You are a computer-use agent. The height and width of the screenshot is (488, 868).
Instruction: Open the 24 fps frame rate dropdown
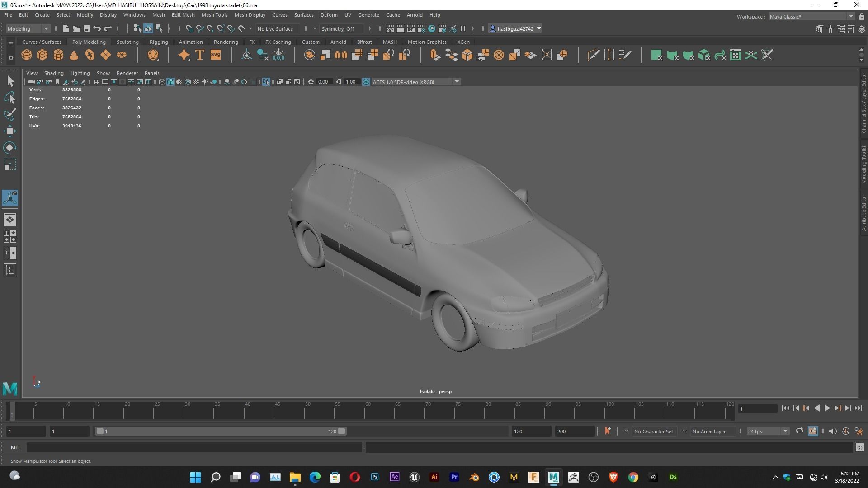tap(768, 432)
